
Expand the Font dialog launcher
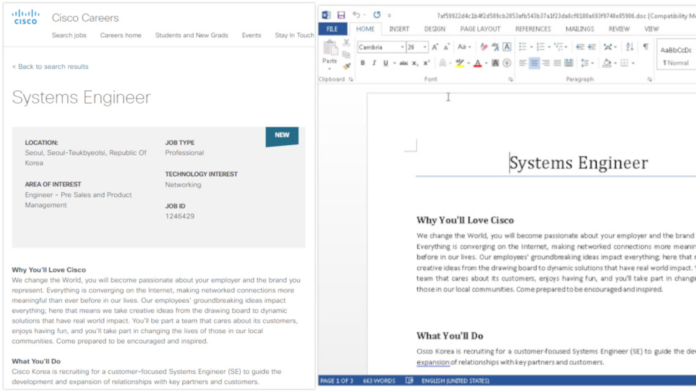point(511,79)
